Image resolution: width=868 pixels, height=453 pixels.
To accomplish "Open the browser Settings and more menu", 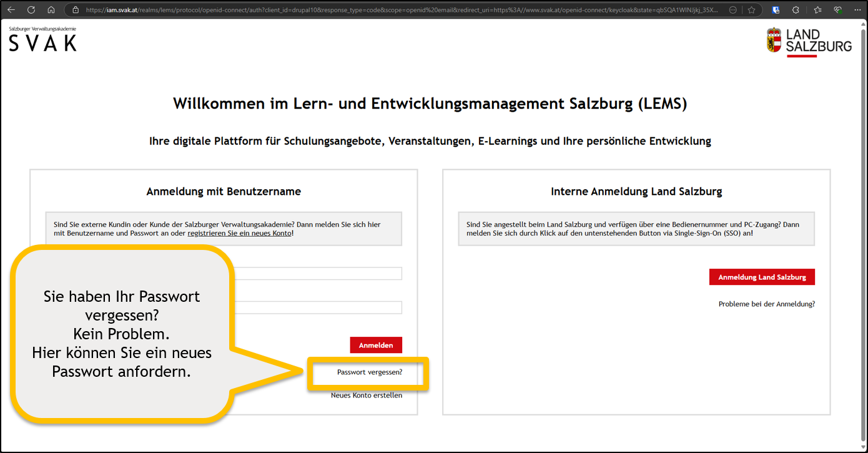I will [857, 10].
